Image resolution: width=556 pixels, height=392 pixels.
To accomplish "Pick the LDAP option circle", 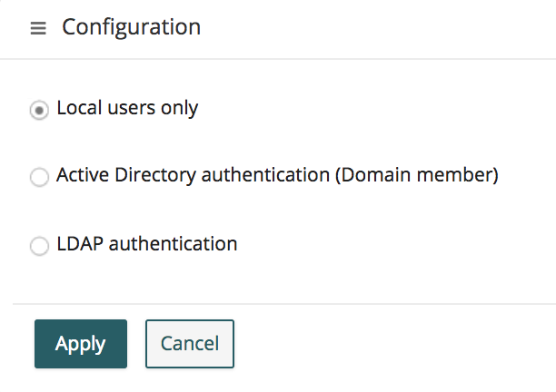I will click(39, 246).
